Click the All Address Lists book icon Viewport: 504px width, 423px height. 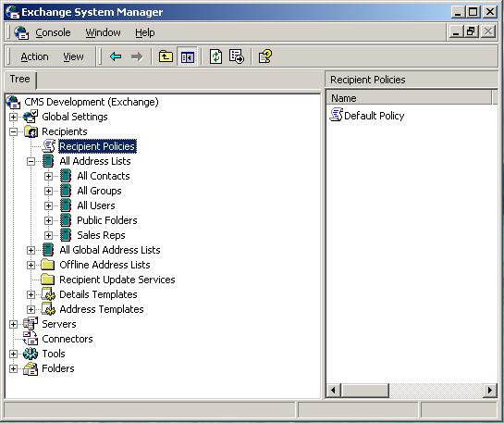pos(48,161)
